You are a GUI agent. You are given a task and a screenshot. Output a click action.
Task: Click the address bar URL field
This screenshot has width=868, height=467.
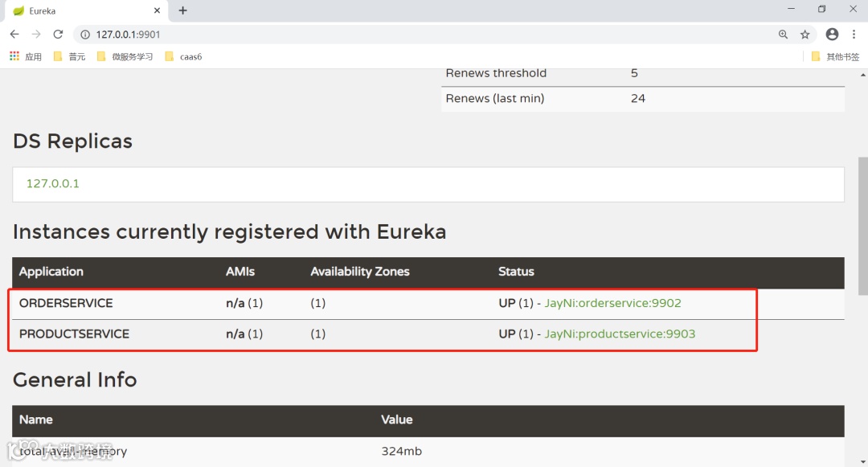(x=402, y=35)
